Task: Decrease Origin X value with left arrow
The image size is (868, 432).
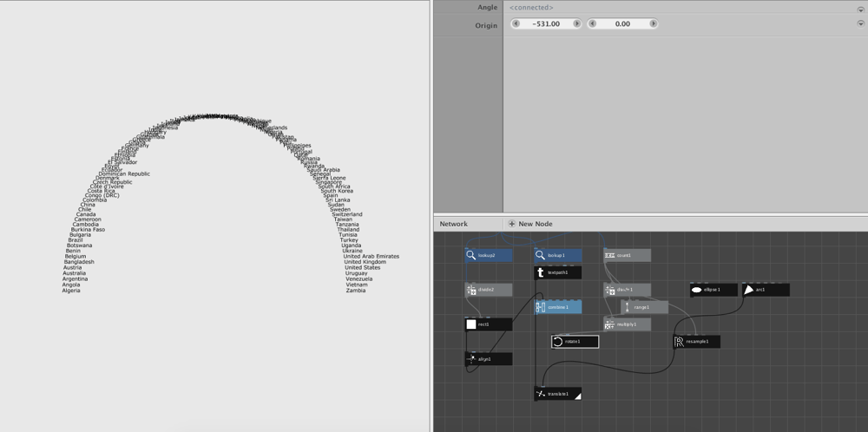Action: (516, 23)
